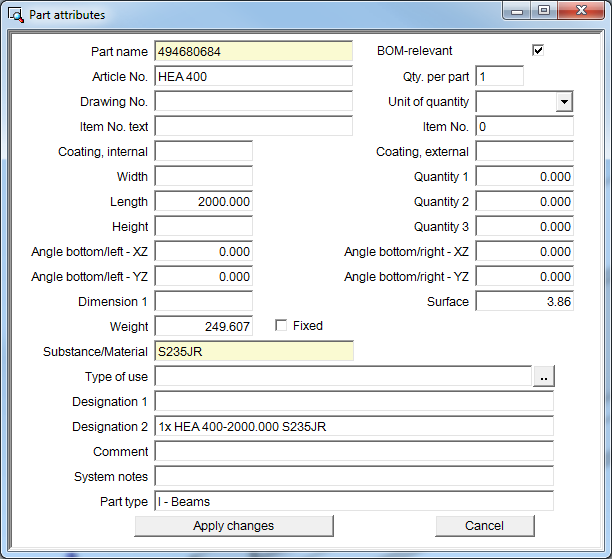Select the Coating, external field
Image resolution: width=612 pixels, height=559 pixels.
coord(524,152)
